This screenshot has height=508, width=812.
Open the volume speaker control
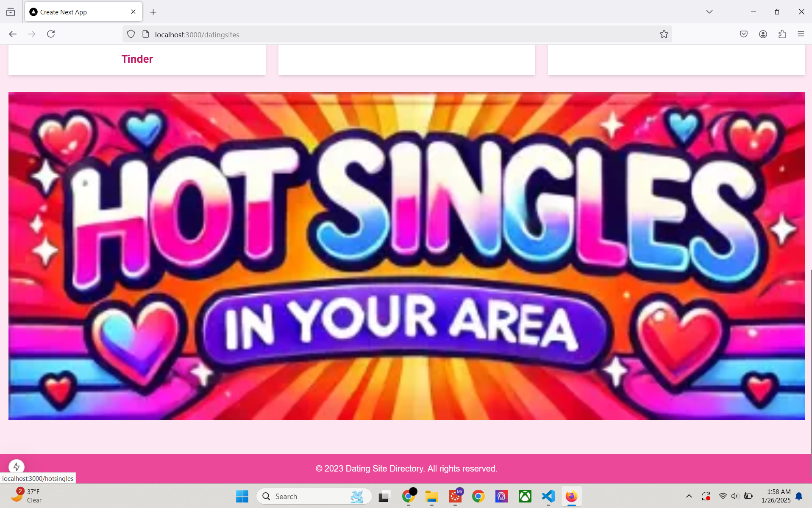(x=735, y=496)
